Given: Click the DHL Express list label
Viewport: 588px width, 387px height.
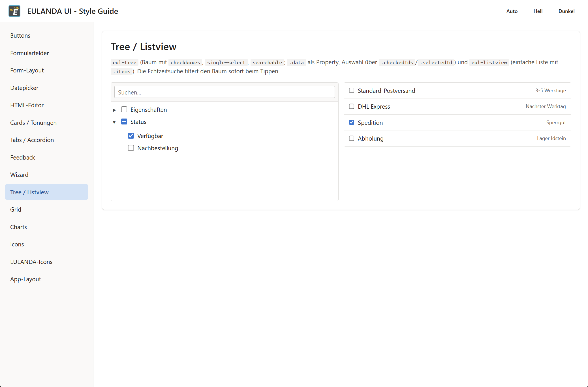Looking at the screenshot, I should coord(374,107).
